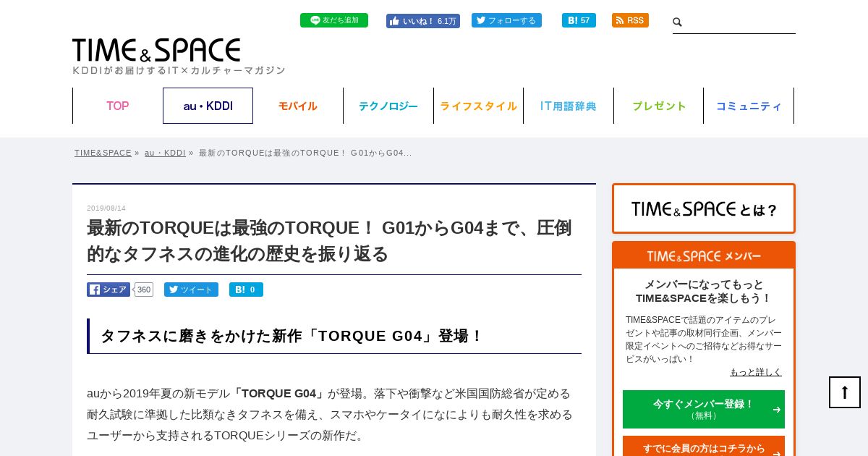This screenshot has height=456, width=868.
Task: Like the page via Facebook いいね button
Action: (423, 21)
